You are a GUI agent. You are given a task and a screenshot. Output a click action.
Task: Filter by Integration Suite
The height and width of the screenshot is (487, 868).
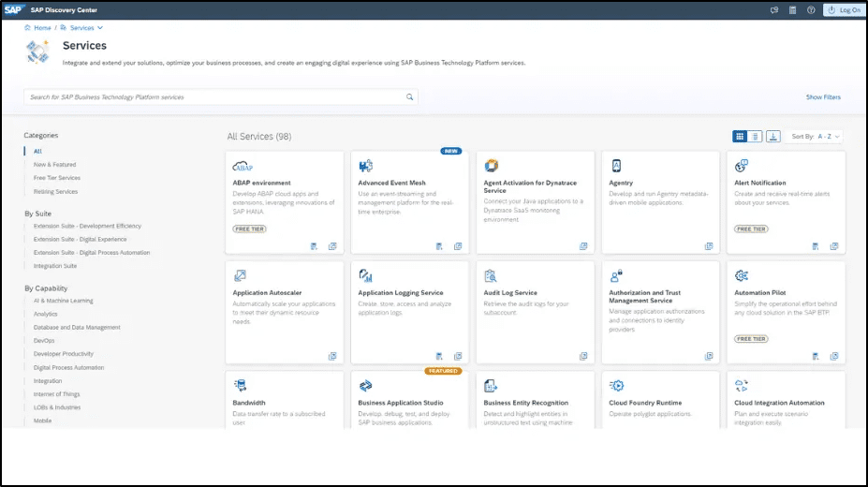pos(55,266)
